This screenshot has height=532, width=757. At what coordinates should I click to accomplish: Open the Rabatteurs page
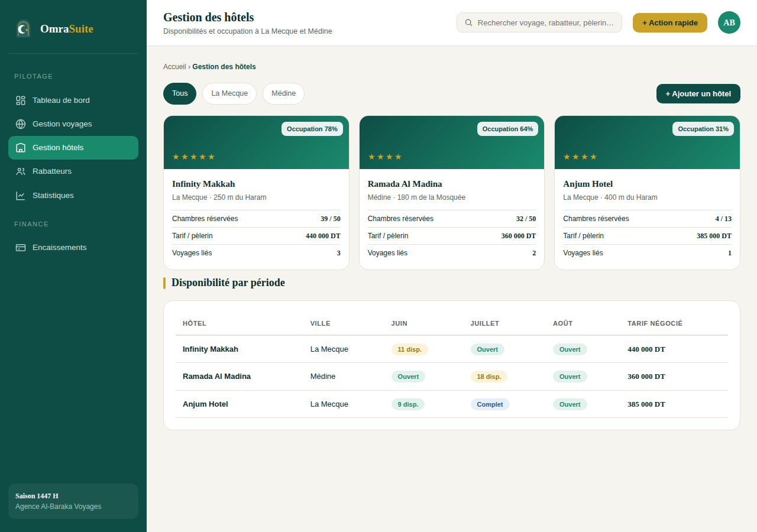click(x=73, y=171)
